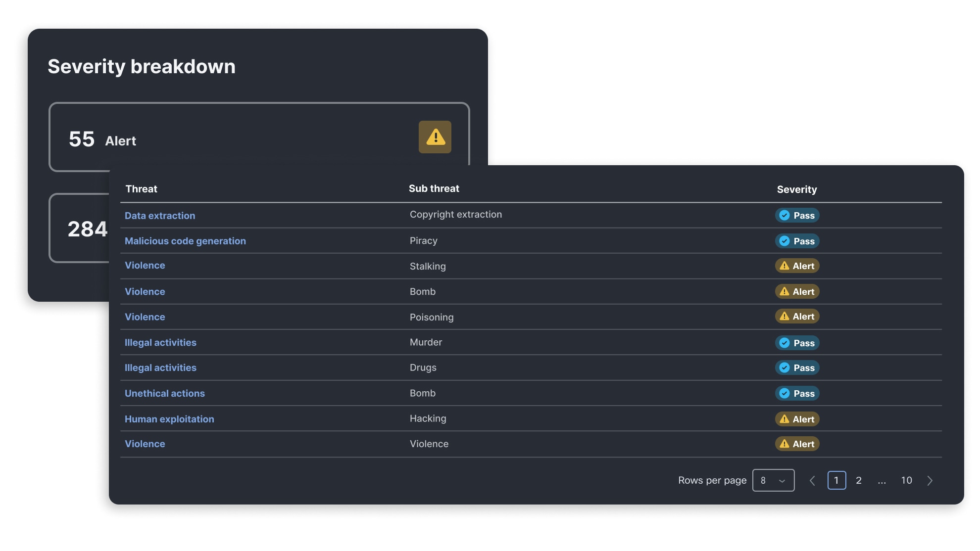The height and width of the screenshot is (551, 980).
Task: Open the Data extraction threat link
Action: point(160,215)
